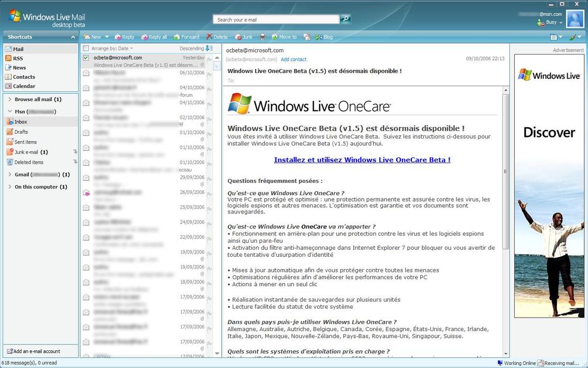Open the New button dropdown arrow
Screen dimensions: 588x368
point(107,37)
